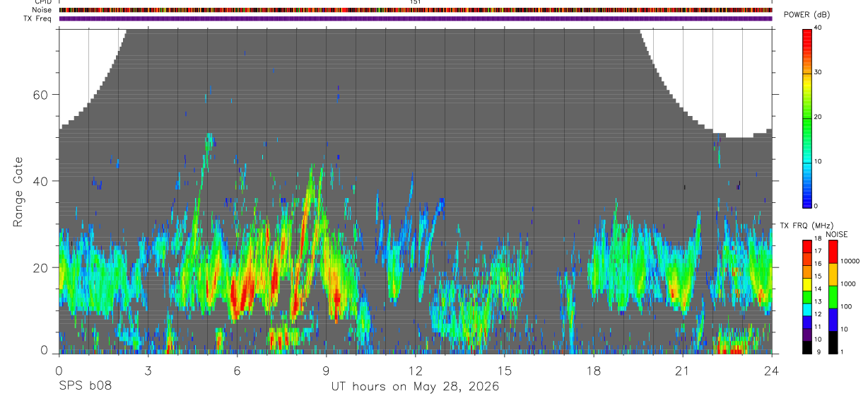Click the black 9 MHz TX FRQ swatch
The height and width of the screenshot is (401, 868).
tap(807, 348)
